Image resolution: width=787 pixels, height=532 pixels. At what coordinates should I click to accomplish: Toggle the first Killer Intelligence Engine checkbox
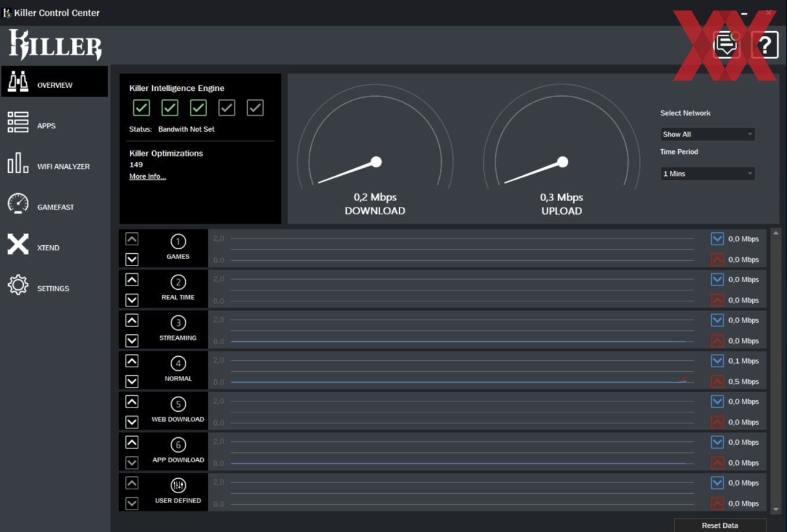pyautogui.click(x=141, y=108)
